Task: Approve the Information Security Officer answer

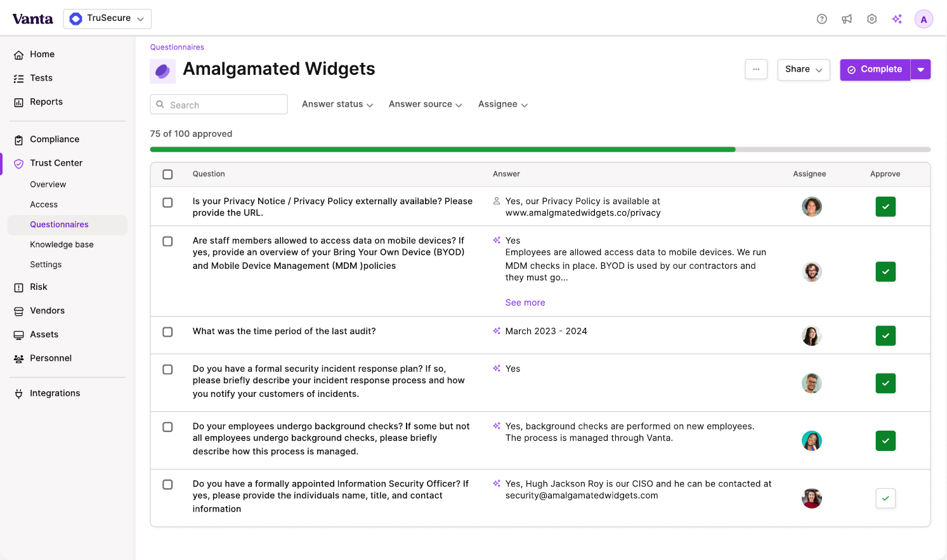Action: click(885, 498)
